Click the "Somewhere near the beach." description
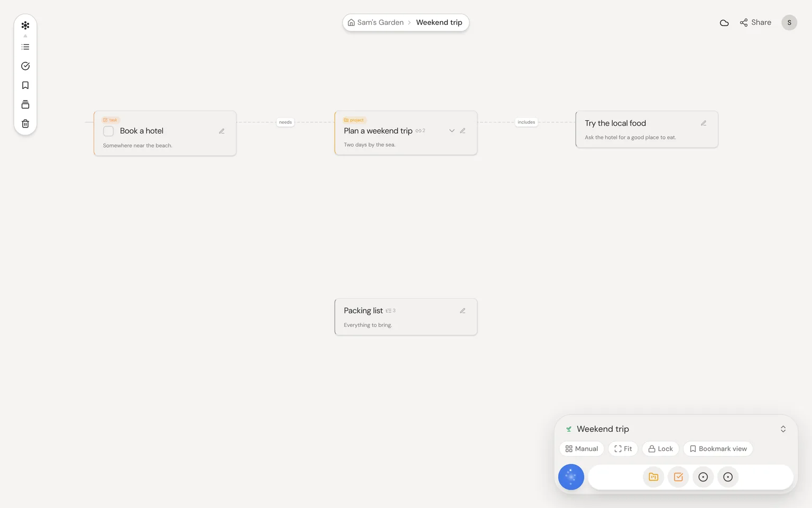 (x=137, y=146)
